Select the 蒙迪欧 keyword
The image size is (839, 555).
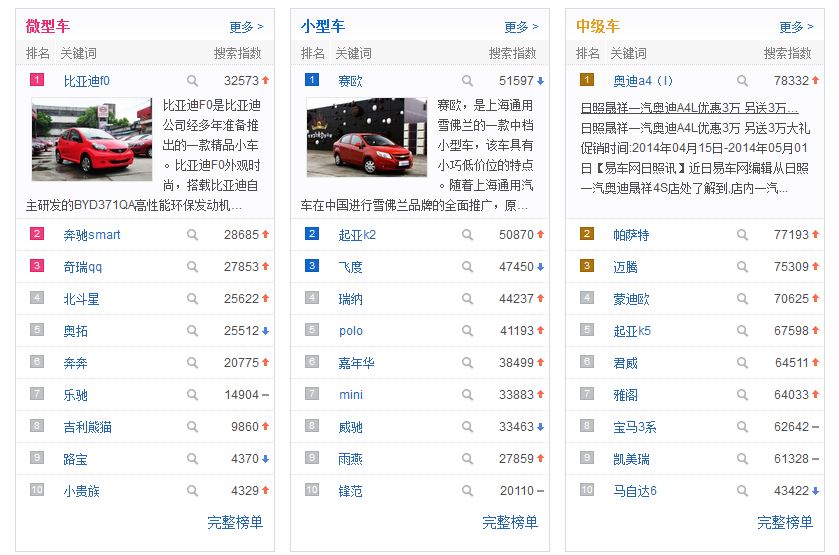coord(631,299)
